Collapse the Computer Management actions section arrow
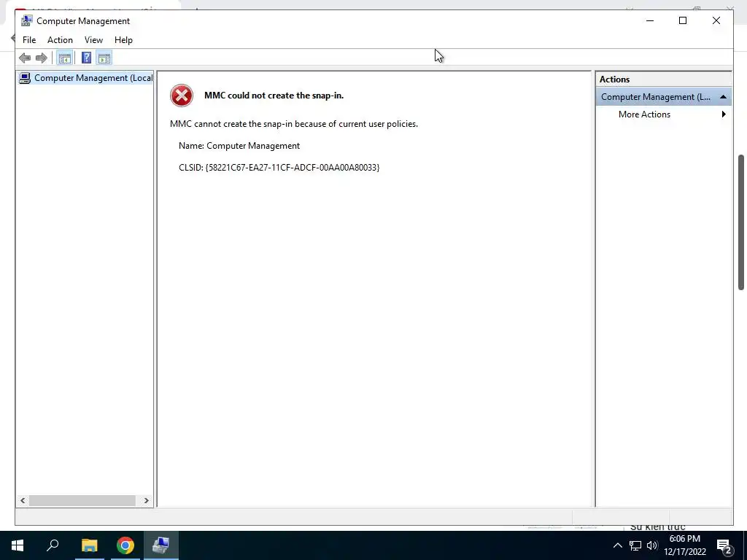This screenshot has width=747, height=560. click(x=723, y=97)
